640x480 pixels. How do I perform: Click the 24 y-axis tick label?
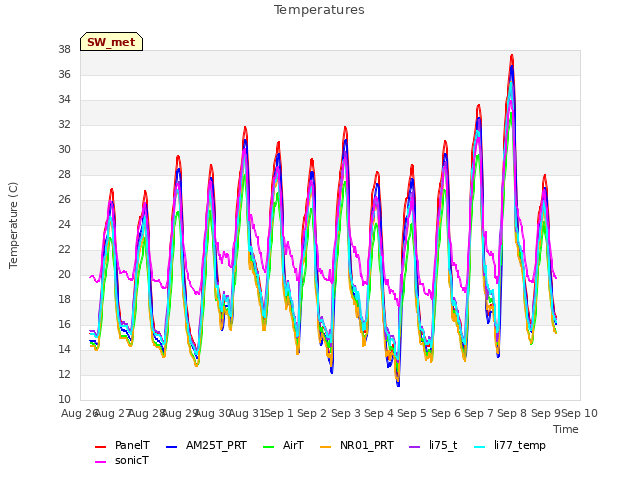point(64,224)
